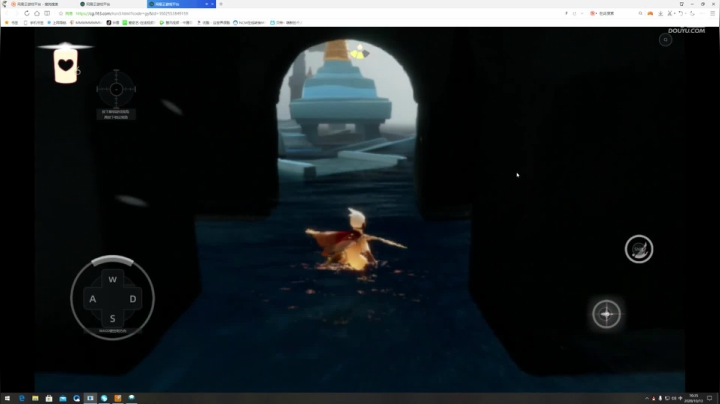Open the TikTok-style black icon bookmark
This screenshot has height=404, width=720.
click(x=112, y=22)
